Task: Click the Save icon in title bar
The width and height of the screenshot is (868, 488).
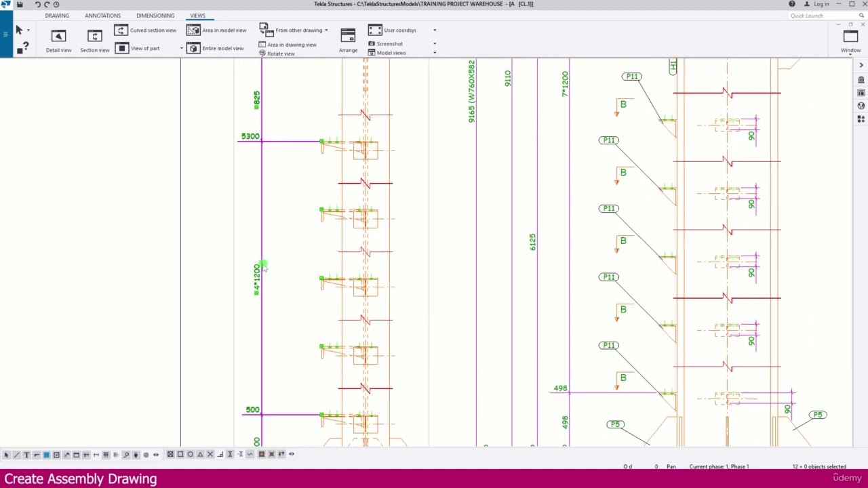Action: coord(20,4)
